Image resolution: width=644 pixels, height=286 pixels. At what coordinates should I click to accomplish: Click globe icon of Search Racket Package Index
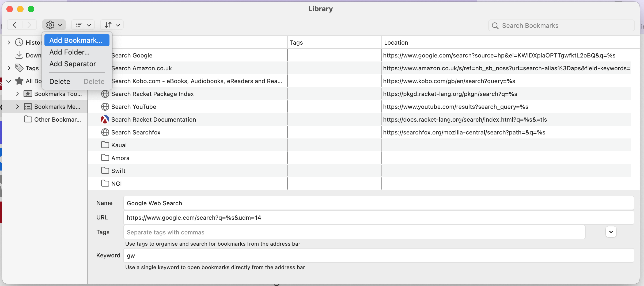point(105,94)
